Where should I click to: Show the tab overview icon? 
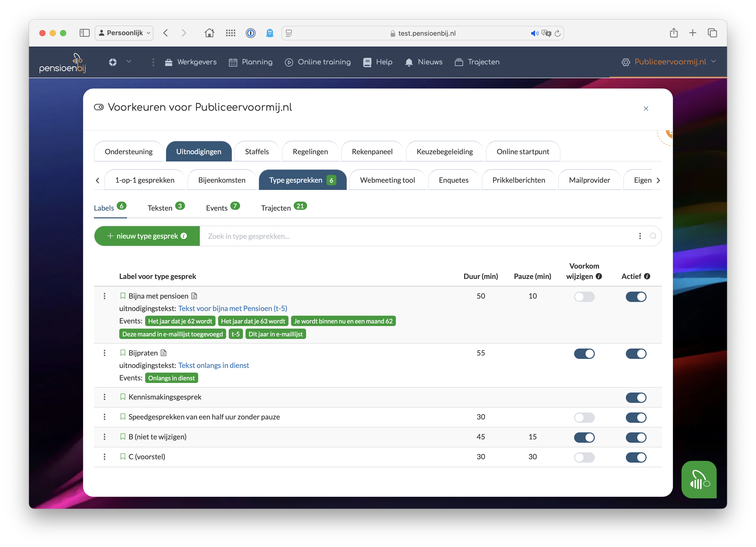click(x=712, y=33)
